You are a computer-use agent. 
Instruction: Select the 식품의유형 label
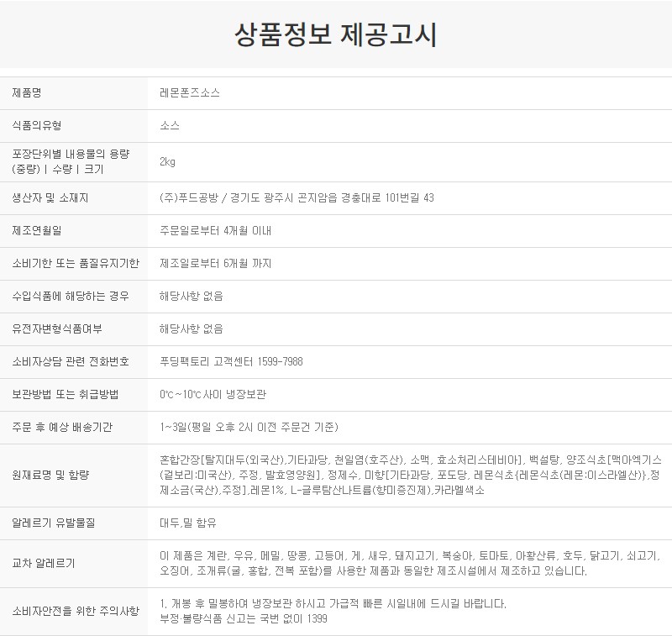[37, 125]
